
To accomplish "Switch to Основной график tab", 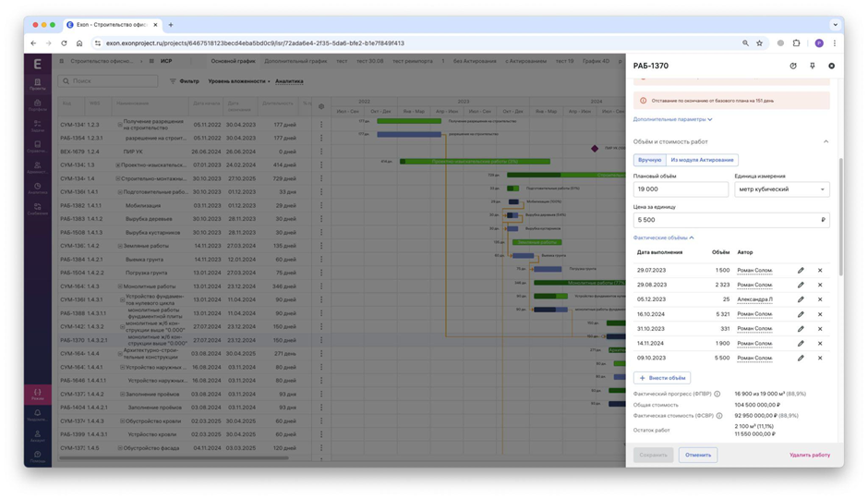I will pyautogui.click(x=233, y=61).
